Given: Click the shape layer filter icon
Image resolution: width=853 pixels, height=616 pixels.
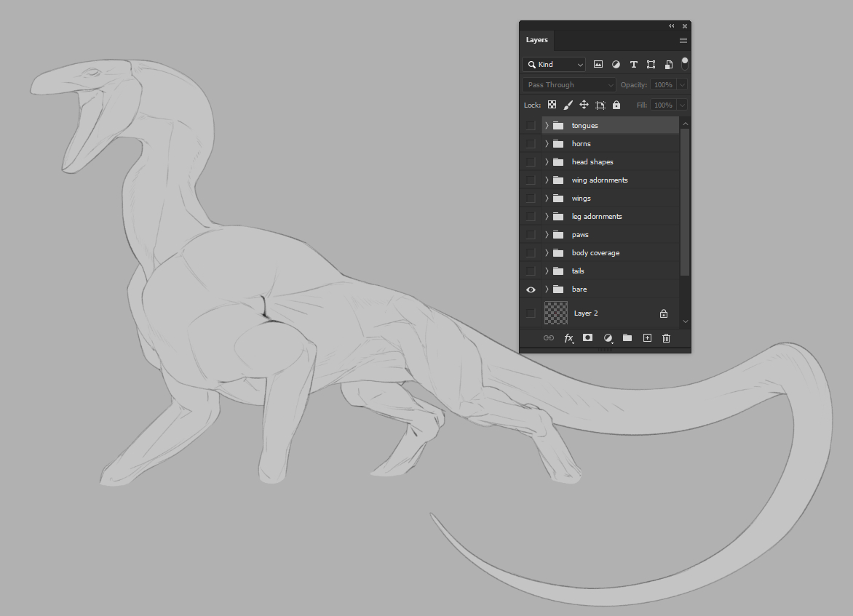Looking at the screenshot, I should (651, 65).
